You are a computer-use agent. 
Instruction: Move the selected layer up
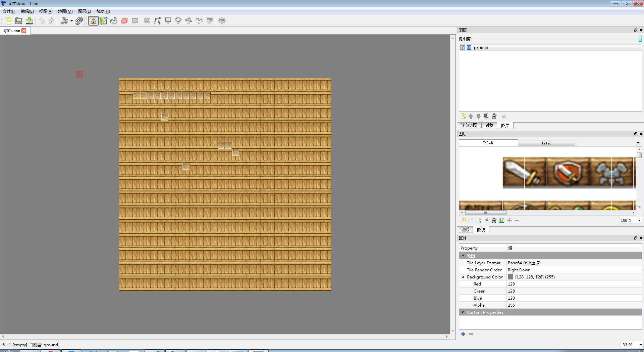tap(471, 116)
